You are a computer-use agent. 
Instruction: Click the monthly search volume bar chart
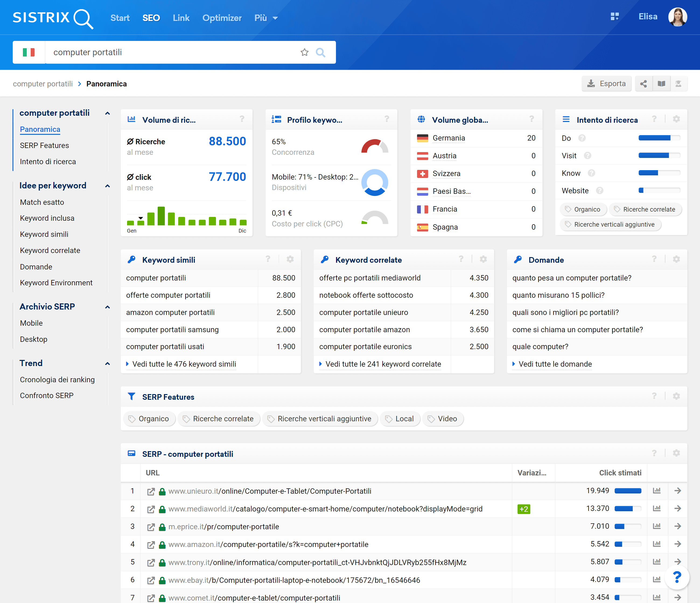pos(187,216)
